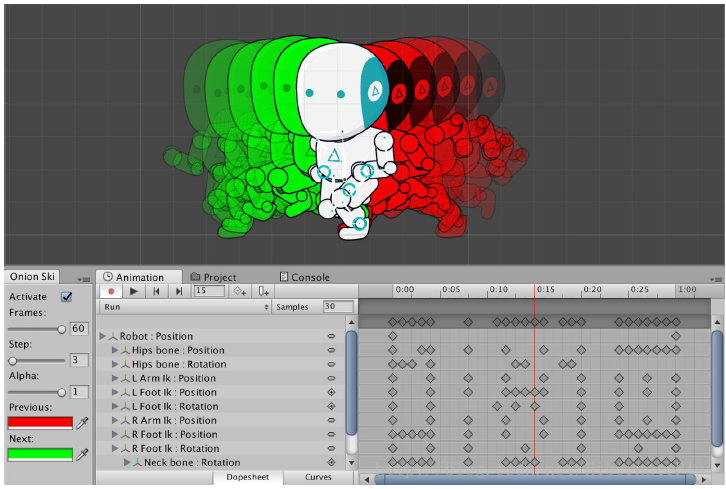726x489 pixels.
Task: Switch to the Animation tab
Action: (139, 277)
